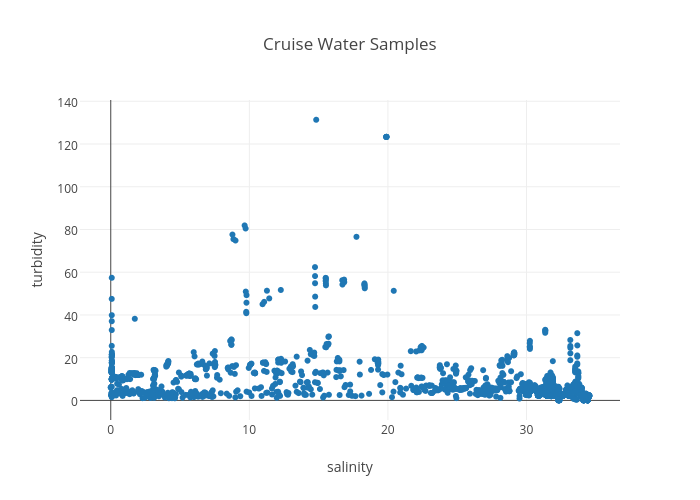The width and height of the screenshot is (700, 500).
Task: Click the x-axis tick label 30
Action: 526,429
